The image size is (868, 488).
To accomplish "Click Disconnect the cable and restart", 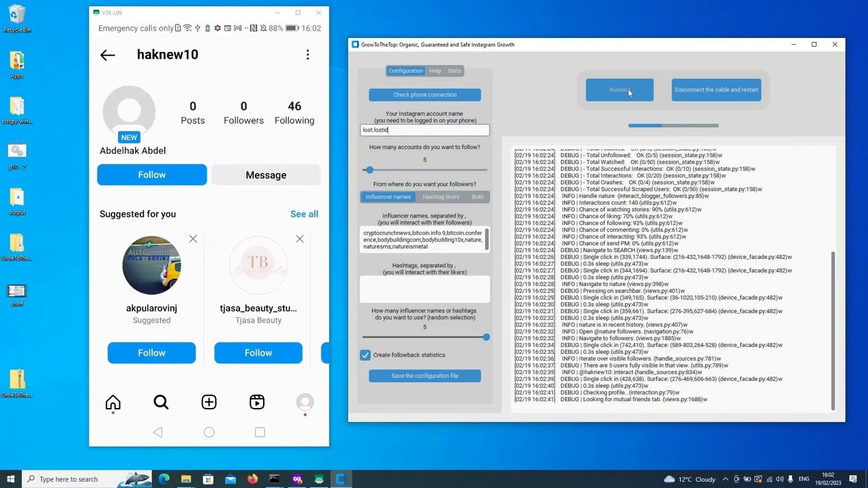I will pos(716,89).
